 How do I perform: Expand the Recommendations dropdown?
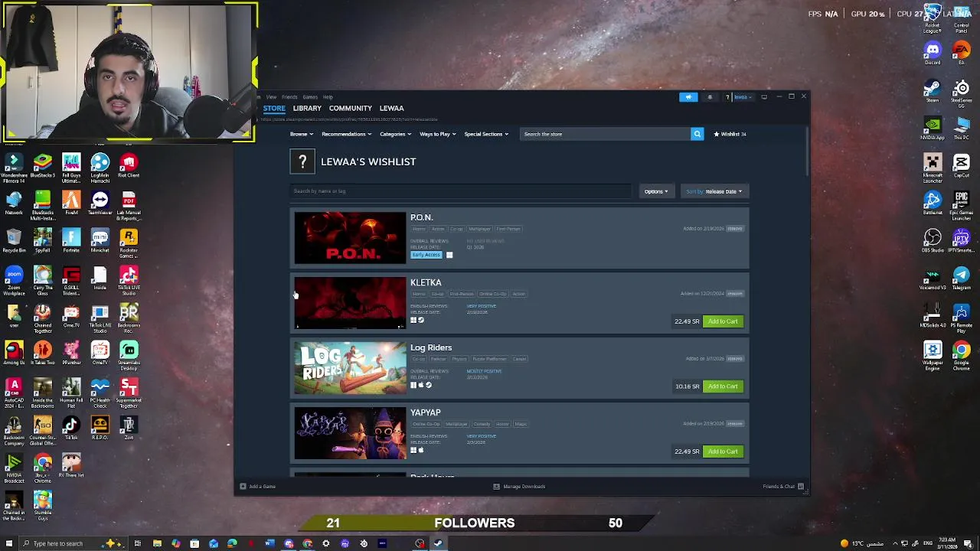point(346,134)
